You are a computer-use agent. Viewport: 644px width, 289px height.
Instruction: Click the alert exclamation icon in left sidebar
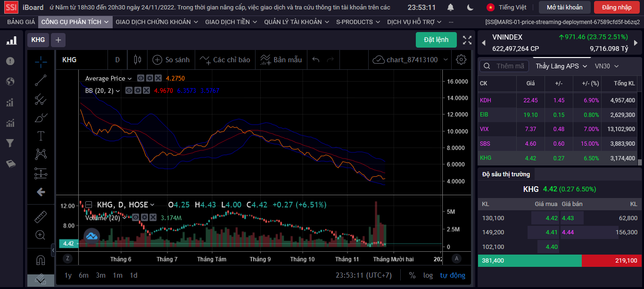point(10,61)
